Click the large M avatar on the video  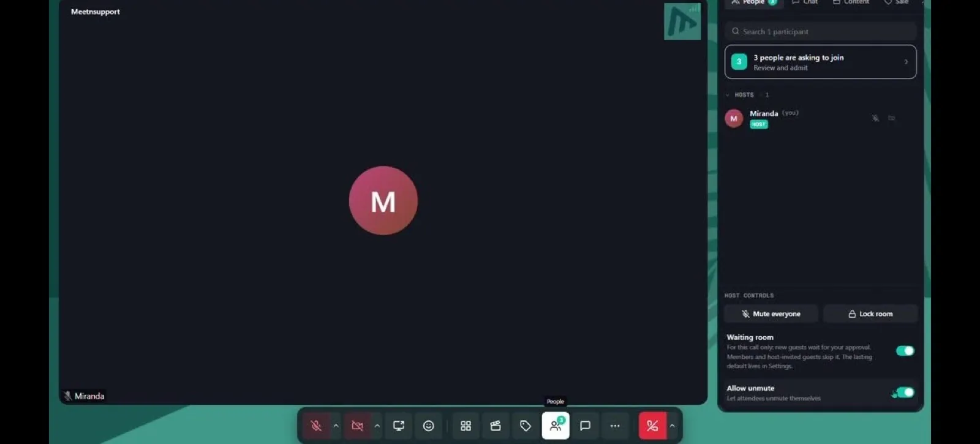click(x=383, y=201)
